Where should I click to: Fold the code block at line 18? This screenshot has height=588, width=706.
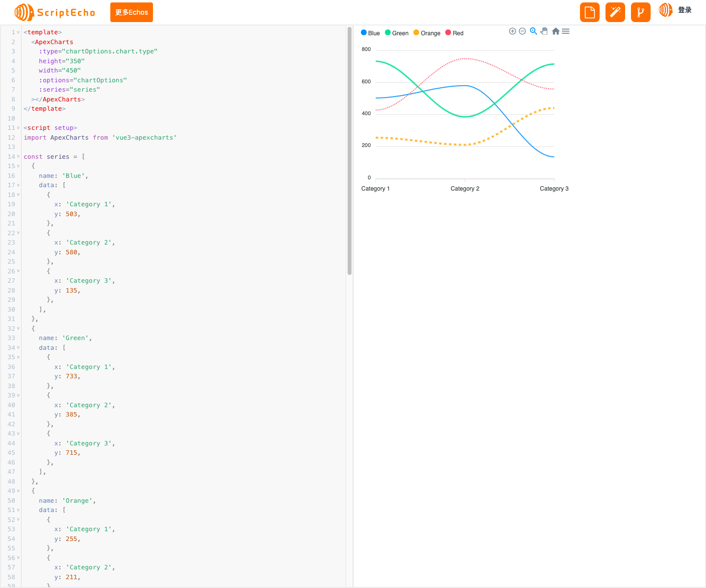(x=19, y=195)
